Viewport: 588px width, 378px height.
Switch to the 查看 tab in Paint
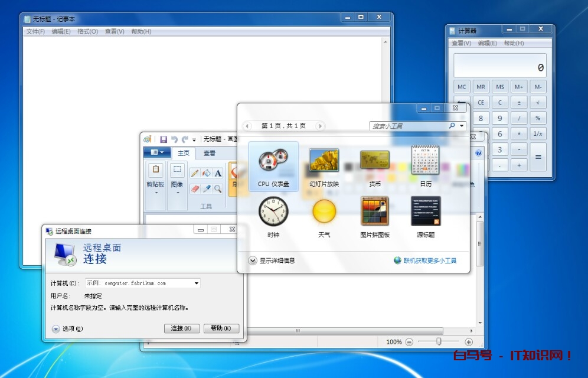point(210,153)
